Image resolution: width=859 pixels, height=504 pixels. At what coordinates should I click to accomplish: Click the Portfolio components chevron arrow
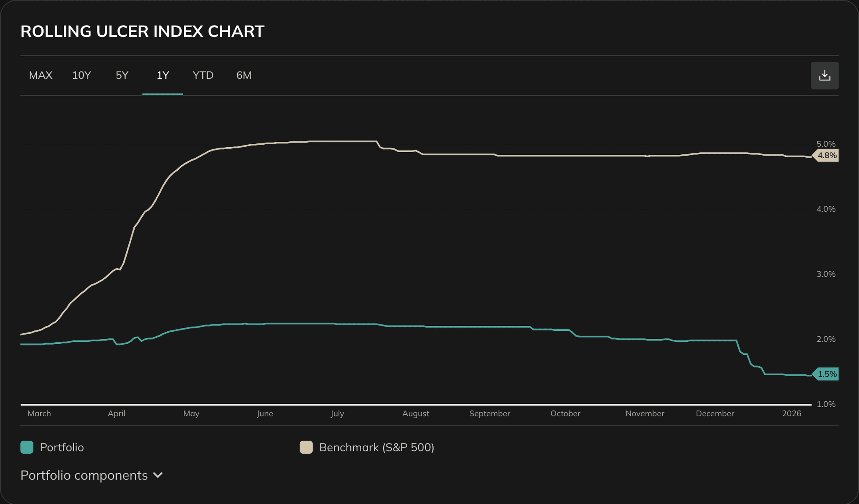[x=158, y=475]
